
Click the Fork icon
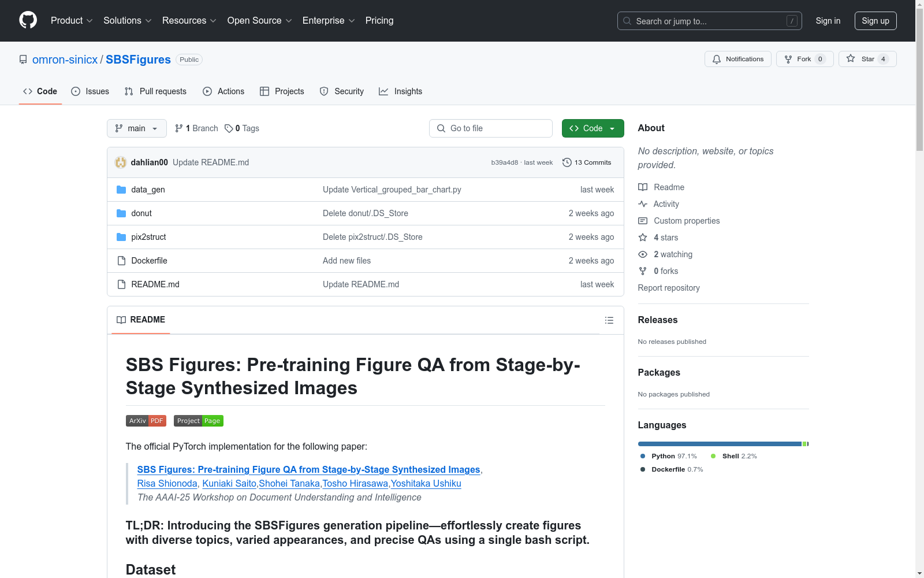[x=788, y=59]
